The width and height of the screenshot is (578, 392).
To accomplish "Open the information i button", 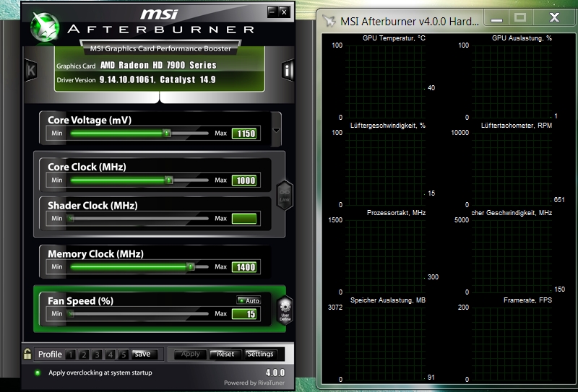I will [x=287, y=69].
